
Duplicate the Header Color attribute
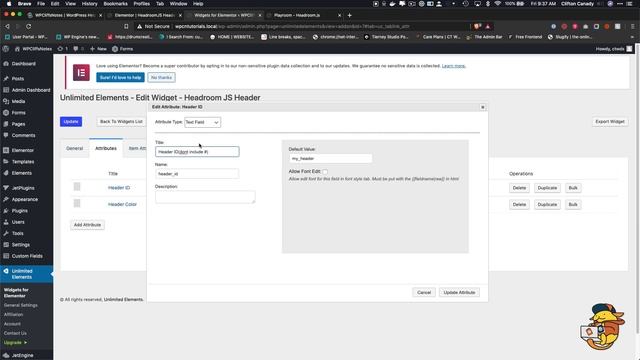[x=547, y=204]
